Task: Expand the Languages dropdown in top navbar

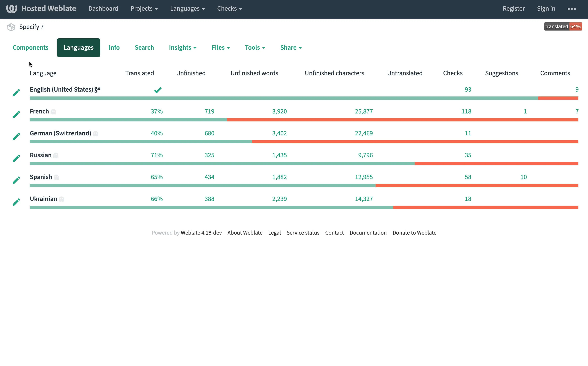Action: [x=187, y=9]
